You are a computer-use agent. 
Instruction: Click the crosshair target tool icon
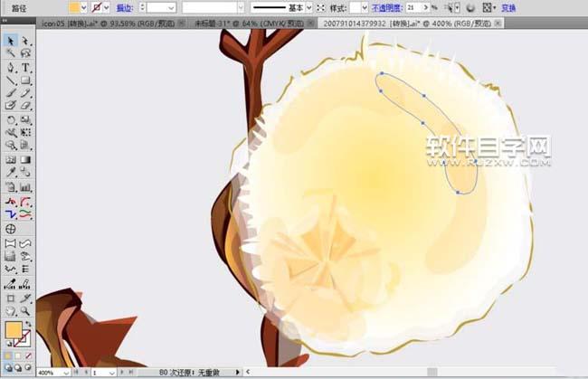coord(11,229)
